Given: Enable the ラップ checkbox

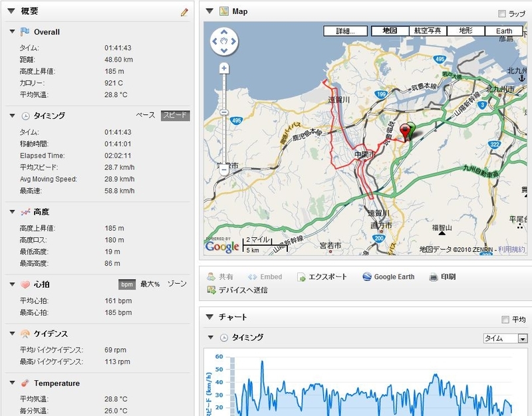Looking at the screenshot, I should (502, 13).
